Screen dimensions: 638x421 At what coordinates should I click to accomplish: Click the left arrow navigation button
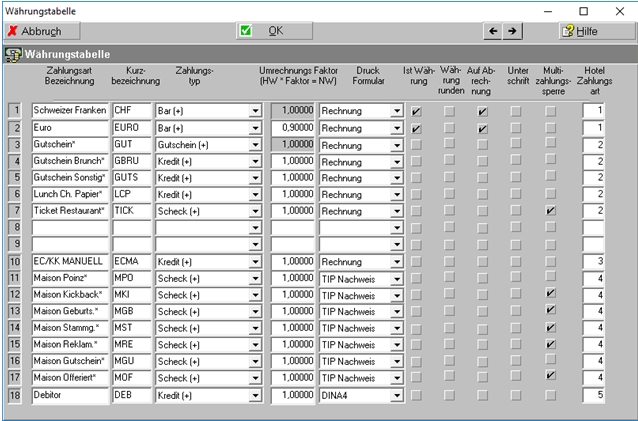tap(492, 31)
